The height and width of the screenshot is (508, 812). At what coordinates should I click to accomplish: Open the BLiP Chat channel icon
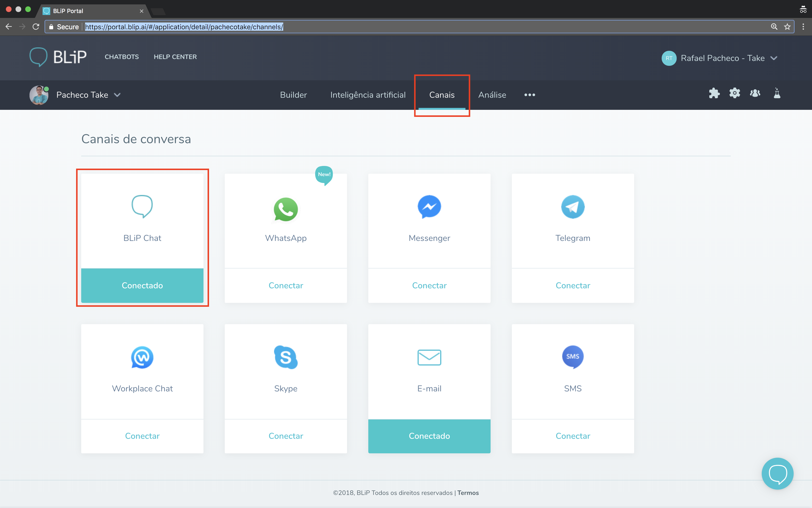click(142, 206)
